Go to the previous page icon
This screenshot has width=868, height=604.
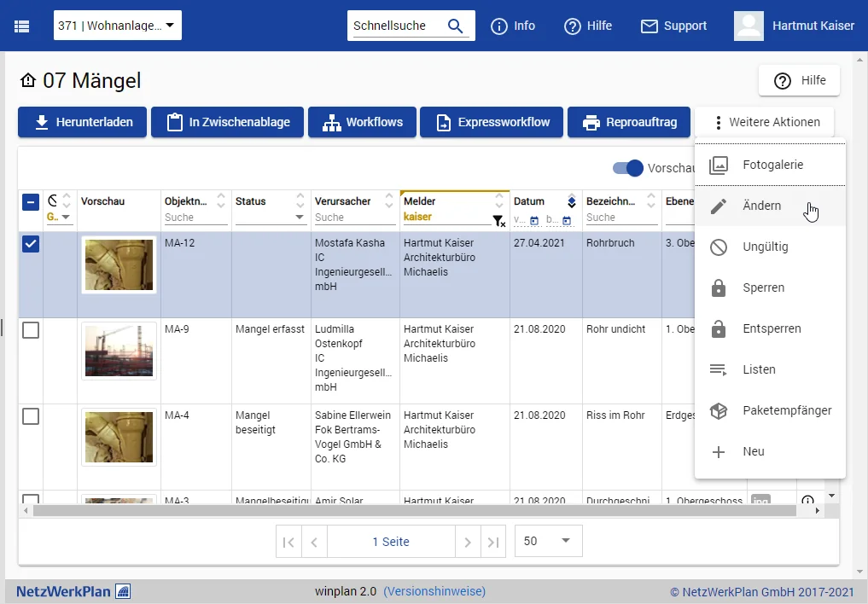tap(314, 542)
